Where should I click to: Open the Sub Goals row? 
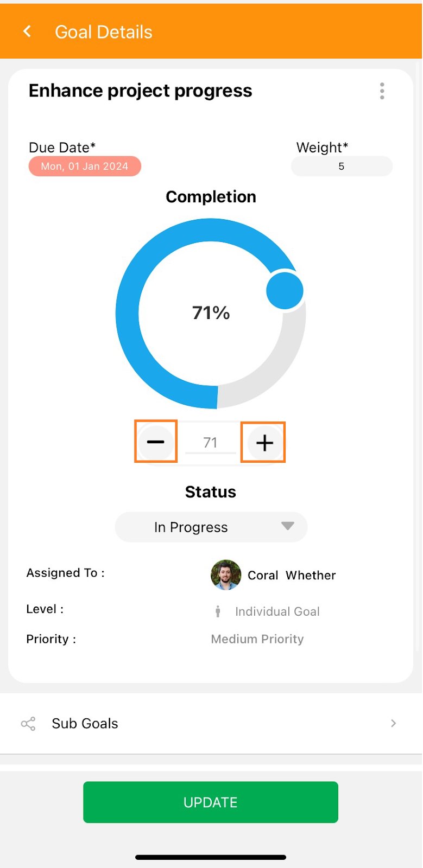click(211, 724)
